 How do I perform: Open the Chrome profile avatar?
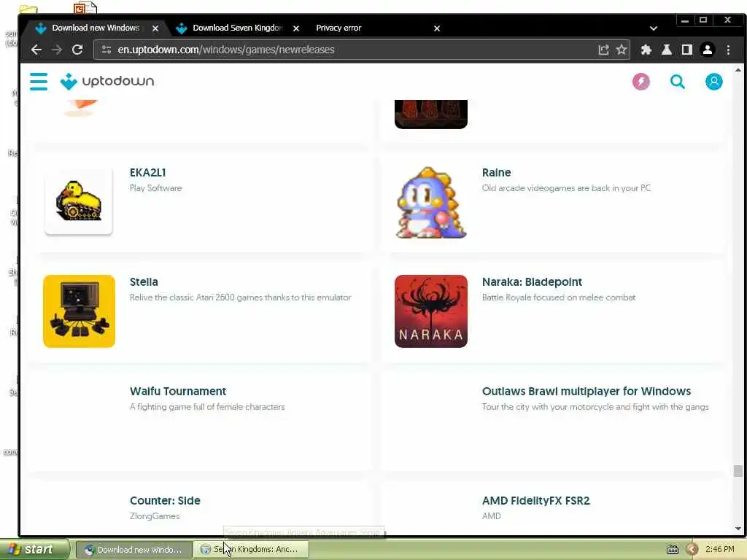coord(708,50)
